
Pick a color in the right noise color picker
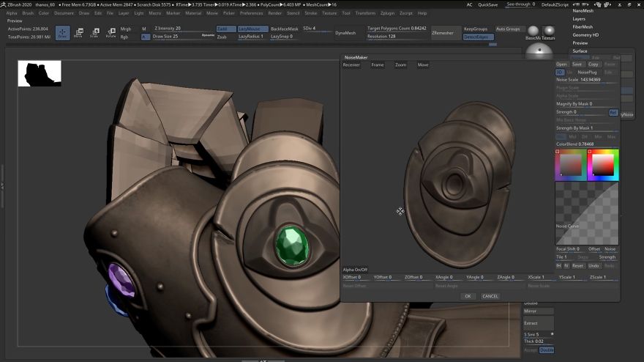(x=603, y=165)
